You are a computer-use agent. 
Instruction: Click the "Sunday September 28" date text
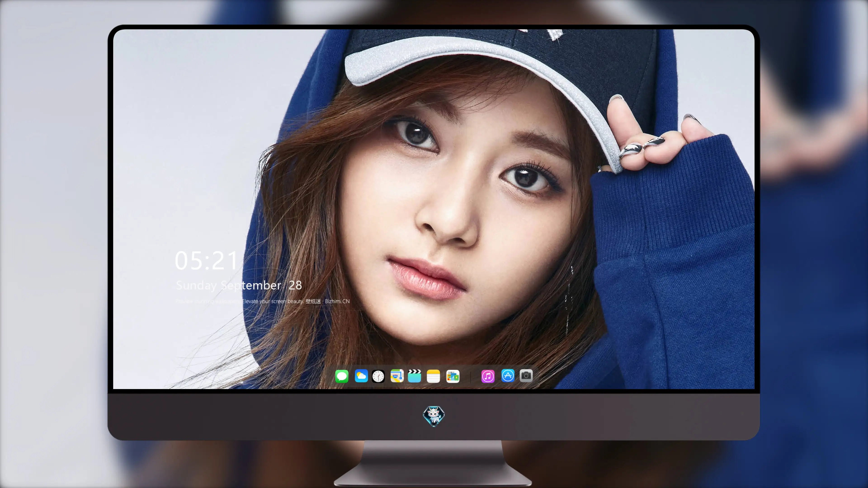(x=239, y=286)
